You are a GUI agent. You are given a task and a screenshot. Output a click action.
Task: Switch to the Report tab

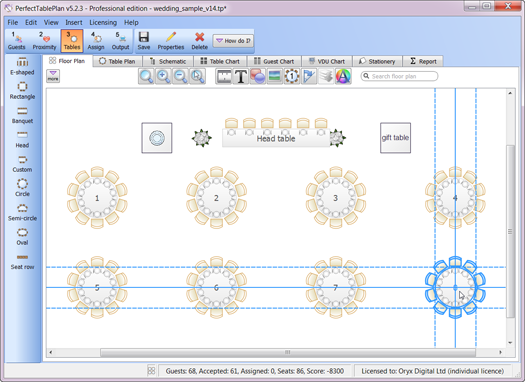(423, 61)
